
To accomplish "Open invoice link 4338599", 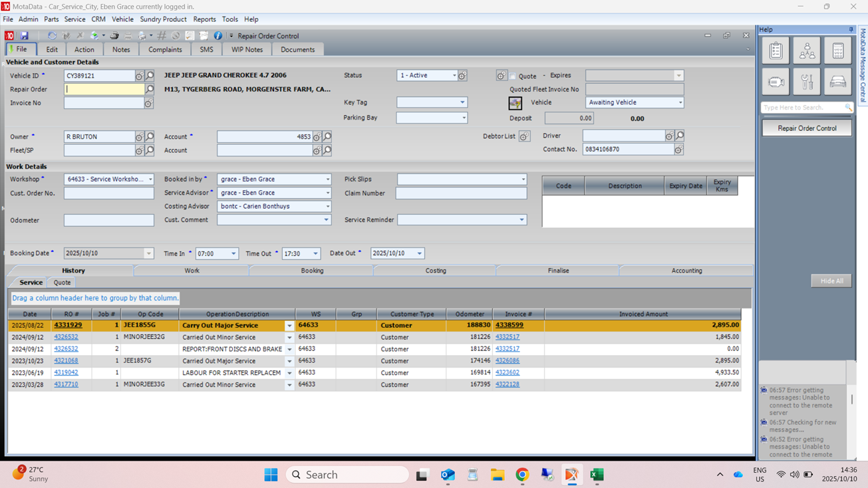I will coord(509,325).
